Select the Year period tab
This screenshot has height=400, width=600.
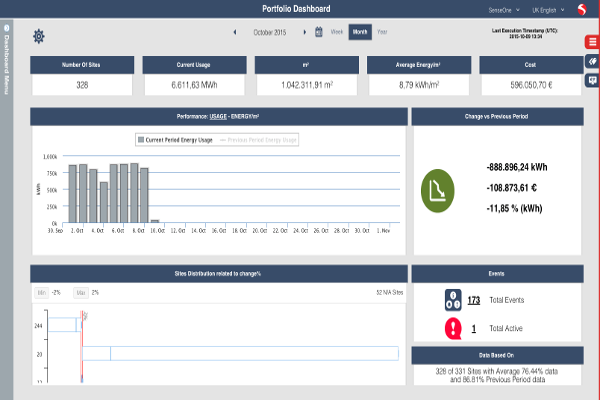coord(382,32)
